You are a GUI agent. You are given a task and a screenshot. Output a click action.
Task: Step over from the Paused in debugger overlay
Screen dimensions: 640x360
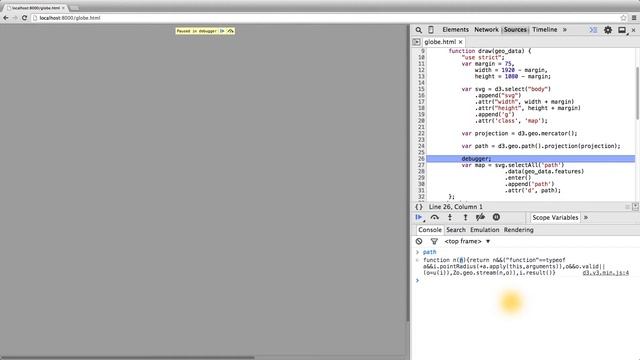click(x=231, y=31)
